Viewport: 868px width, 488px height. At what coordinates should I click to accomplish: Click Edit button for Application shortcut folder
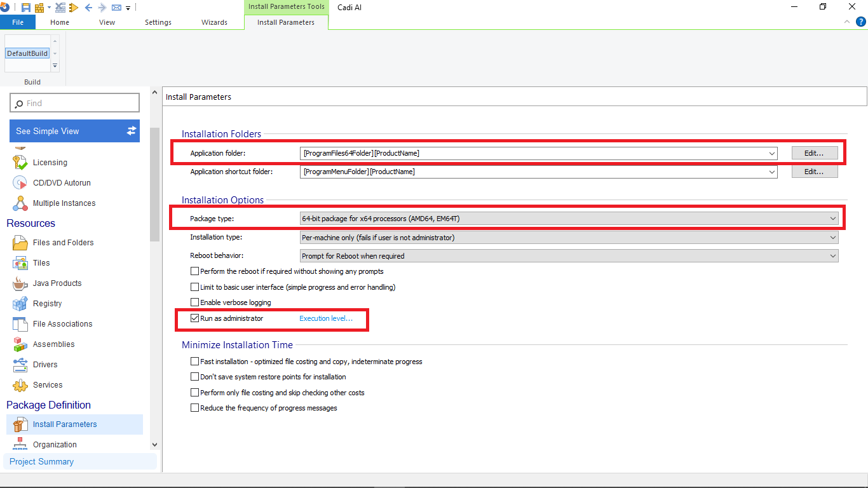point(815,172)
